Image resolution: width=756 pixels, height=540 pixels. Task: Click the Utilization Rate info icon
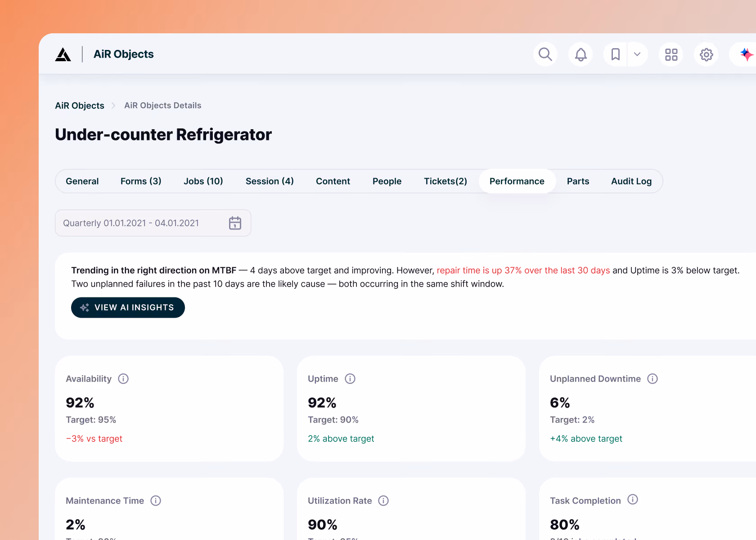[383, 500]
